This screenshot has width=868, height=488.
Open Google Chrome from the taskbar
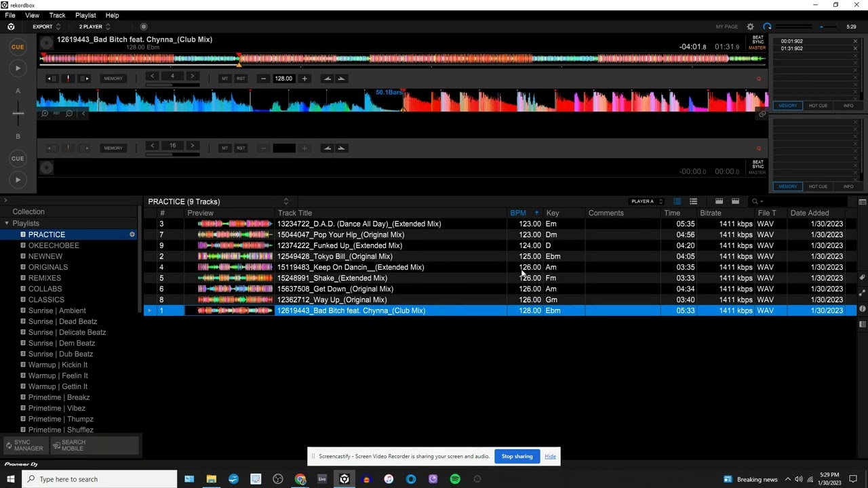click(x=300, y=479)
